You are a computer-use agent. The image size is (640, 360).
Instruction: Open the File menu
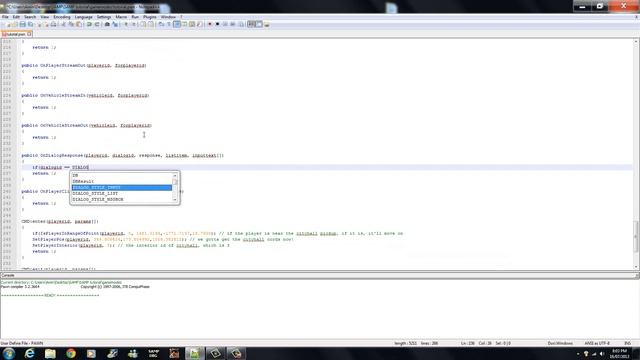pyautogui.click(x=5, y=17)
